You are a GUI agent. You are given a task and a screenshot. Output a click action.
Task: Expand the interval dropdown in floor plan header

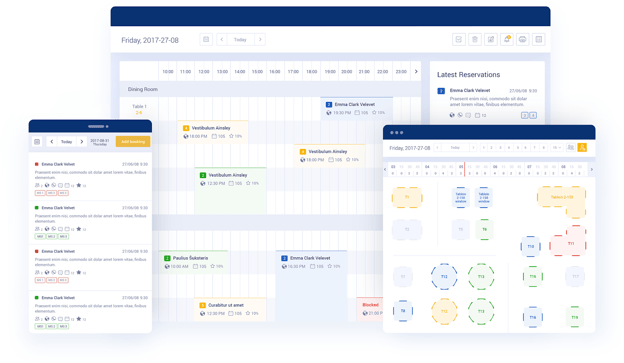click(x=556, y=148)
